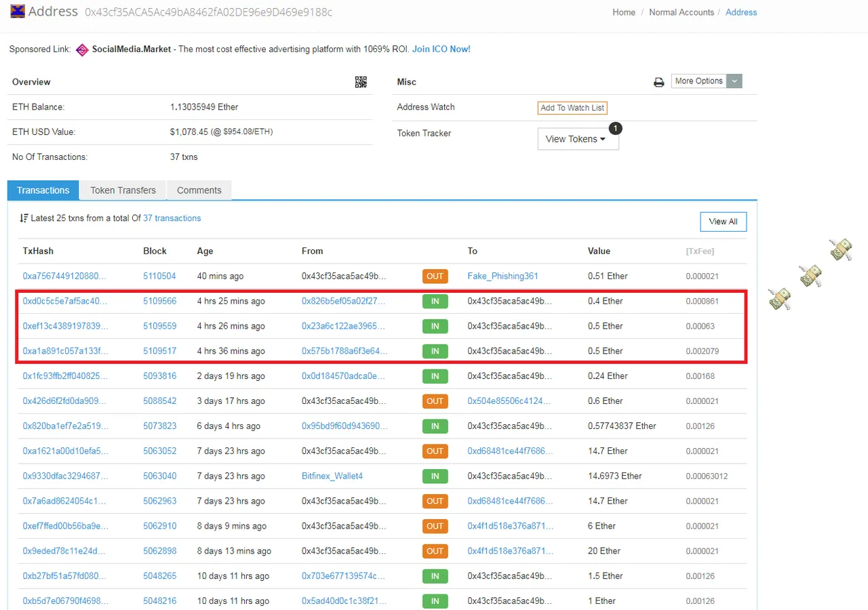Open the Bitfinex_Wallet4 sender link
Screen dimensions: 868x610
point(332,476)
